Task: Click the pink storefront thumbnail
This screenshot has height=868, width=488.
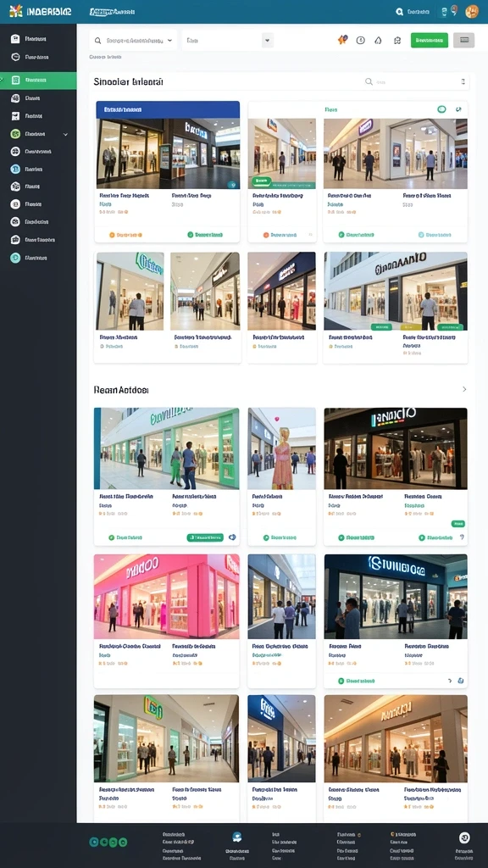Action: pos(167,596)
